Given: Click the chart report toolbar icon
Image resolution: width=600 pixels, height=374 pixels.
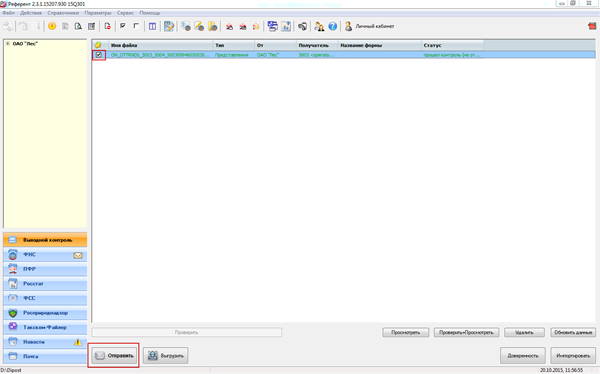Looking at the screenshot, I should click(x=286, y=26).
